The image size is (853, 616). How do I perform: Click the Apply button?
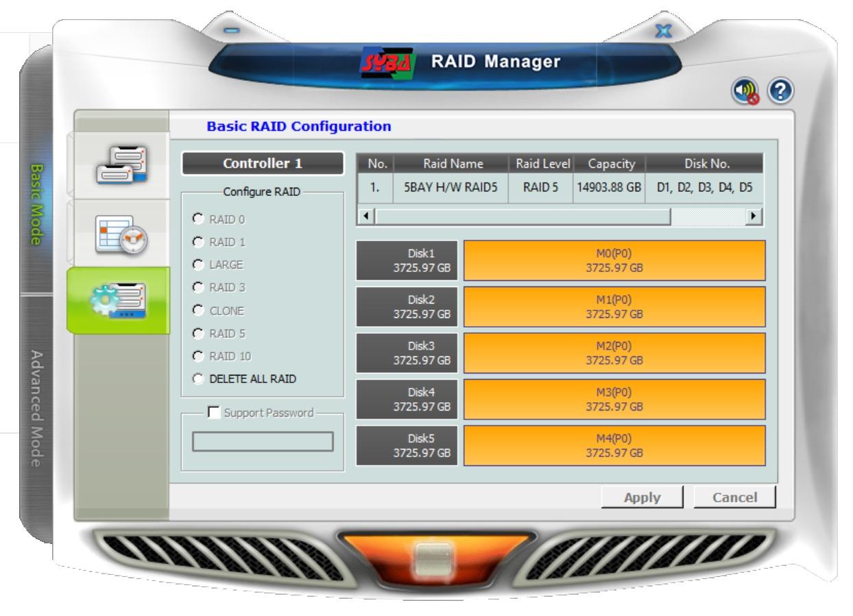(641, 497)
